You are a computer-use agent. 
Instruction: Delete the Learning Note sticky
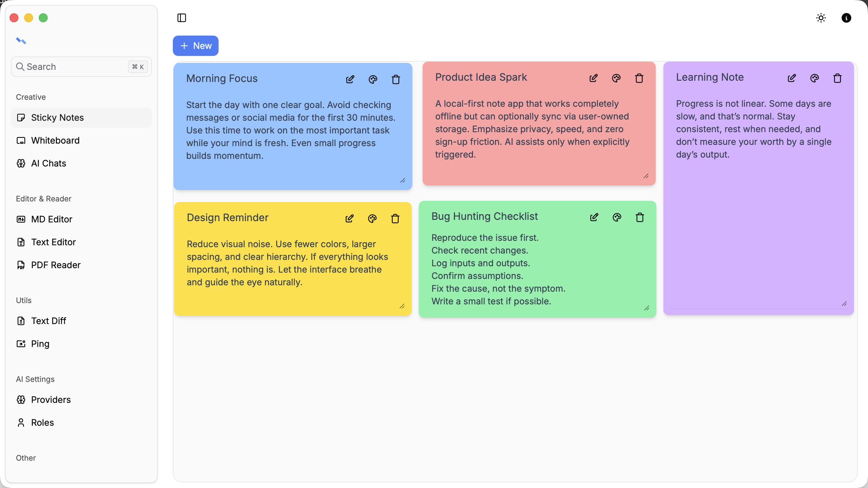click(837, 78)
